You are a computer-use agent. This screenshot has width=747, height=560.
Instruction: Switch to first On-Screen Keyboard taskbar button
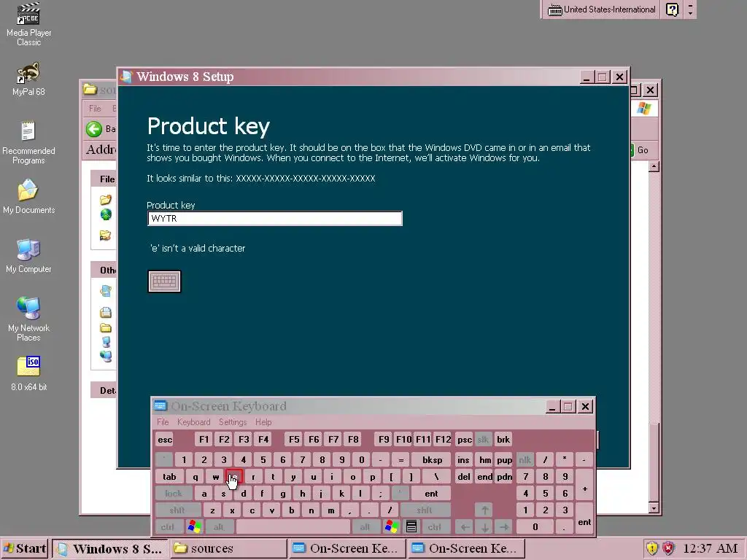pos(347,548)
